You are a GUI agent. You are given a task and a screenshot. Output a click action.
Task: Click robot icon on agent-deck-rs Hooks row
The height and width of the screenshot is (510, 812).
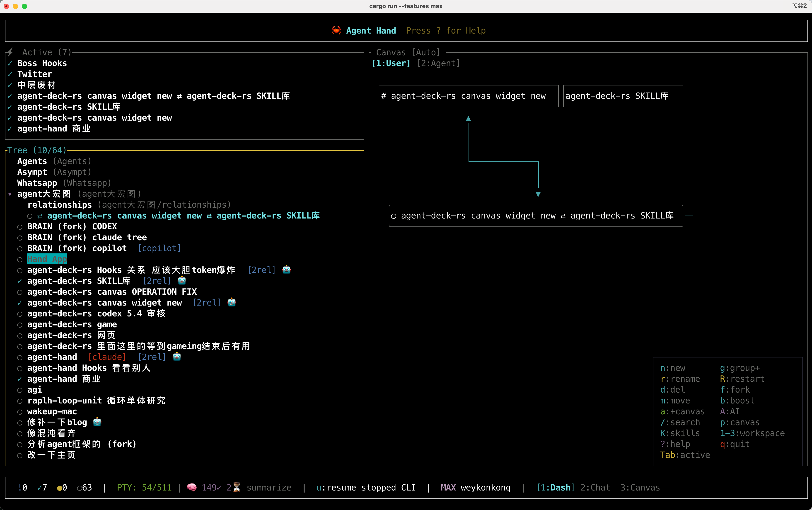click(x=287, y=270)
